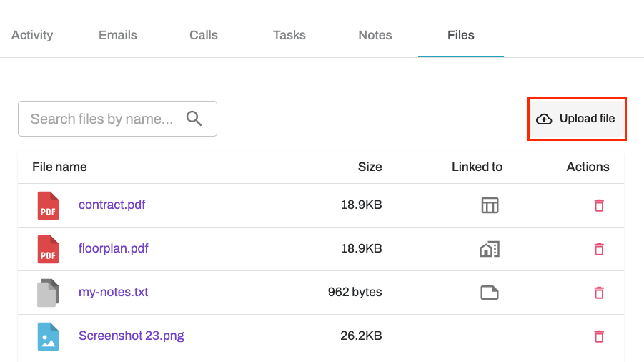Open linked note icon for my-notes.txt

[490, 293]
